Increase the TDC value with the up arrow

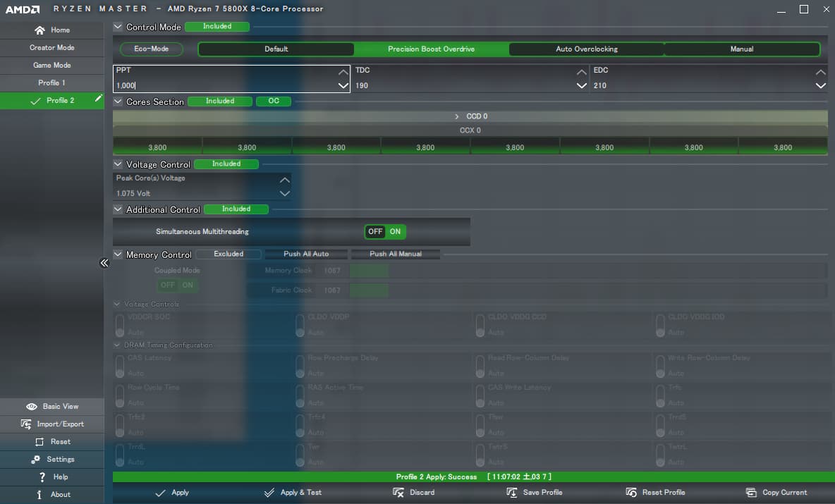(x=582, y=72)
